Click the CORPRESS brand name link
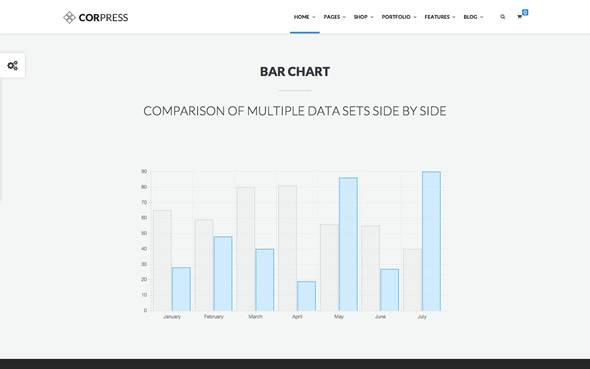This screenshot has width=590, height=369. pos(103,18)
